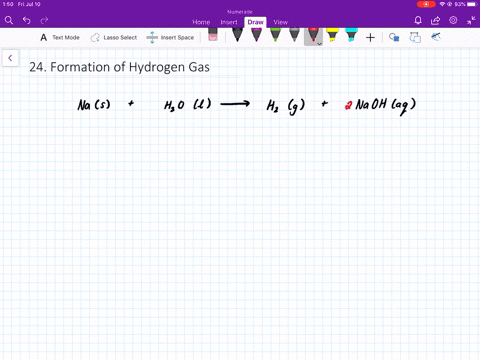Share the notebook page
The image size is (480, 360).
[x=435, y=21]
